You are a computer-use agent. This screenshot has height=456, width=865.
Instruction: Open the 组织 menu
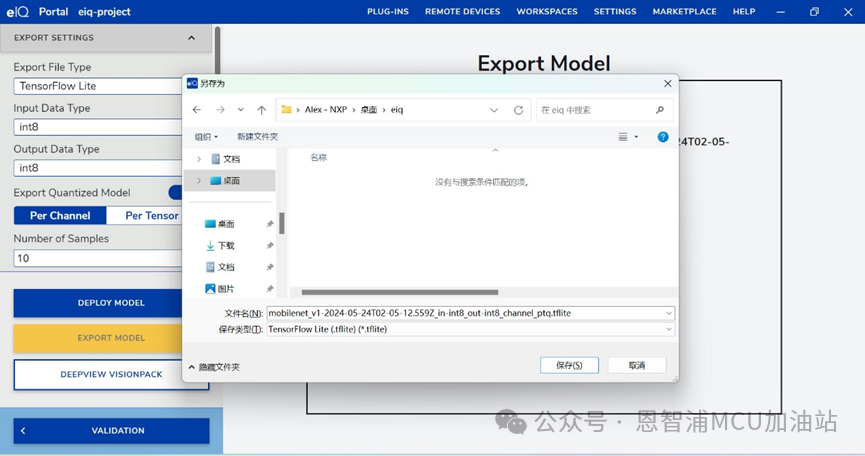pos(206,137)
